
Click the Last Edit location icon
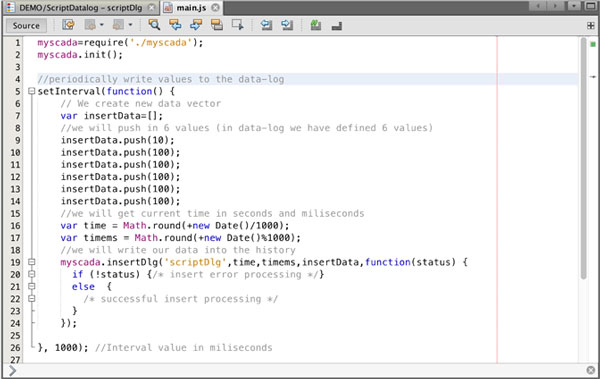point(68,25)
